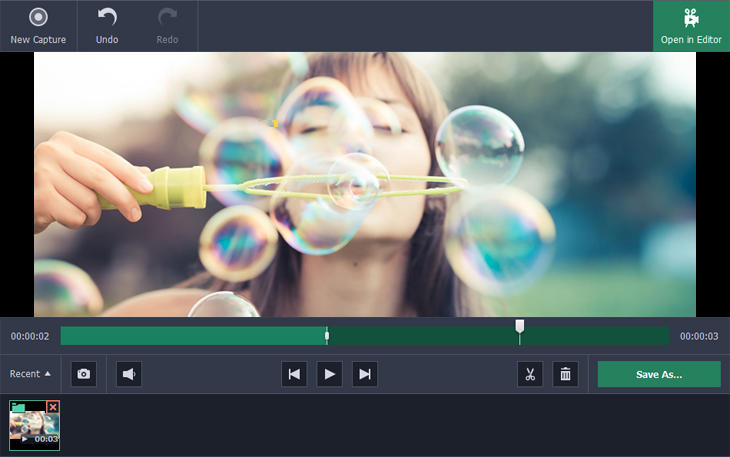Click the white playhead marker on timeline
Screen dimensions: 730x457
click(520, 326)
